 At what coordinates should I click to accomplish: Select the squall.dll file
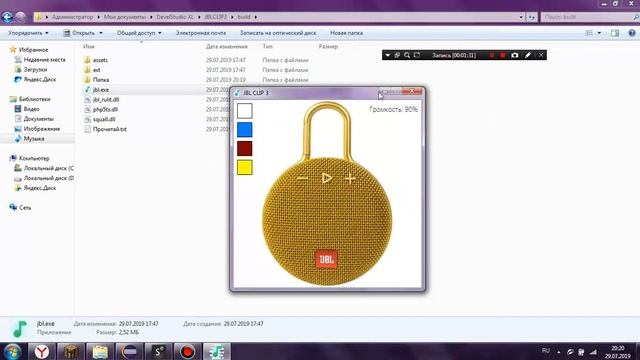tap(104, 119)
